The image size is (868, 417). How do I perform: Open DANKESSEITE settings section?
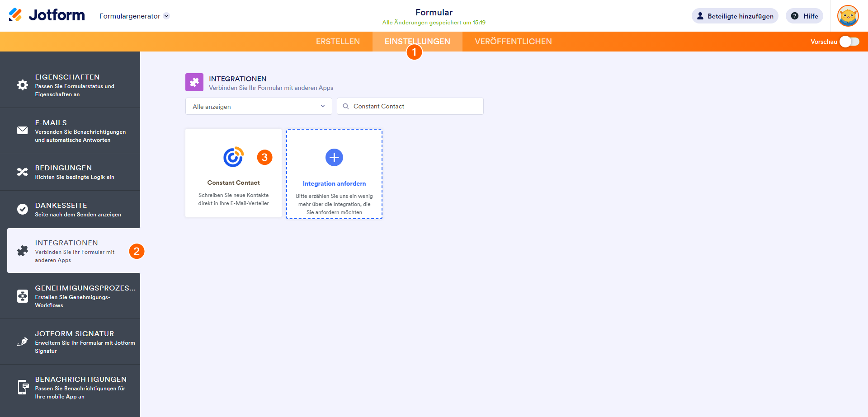(70, 209)
